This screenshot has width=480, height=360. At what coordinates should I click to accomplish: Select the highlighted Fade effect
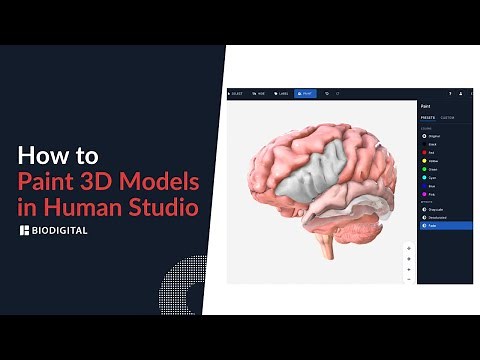point(446,226)
